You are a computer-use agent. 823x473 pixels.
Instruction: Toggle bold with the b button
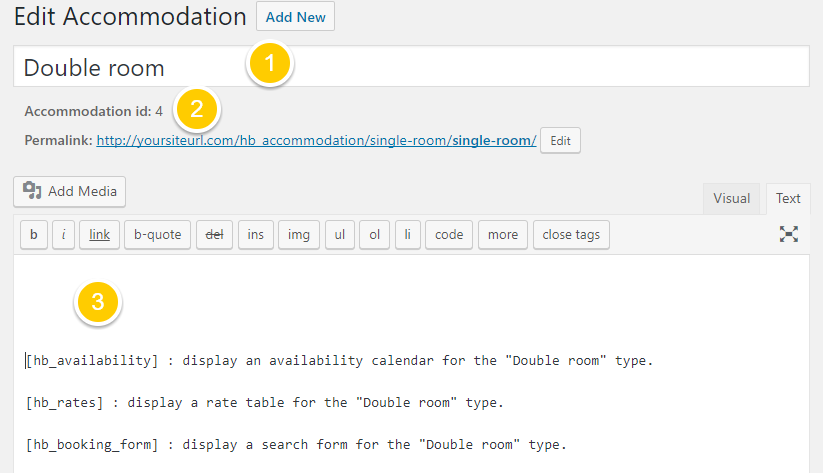click(x=34, y=235)
